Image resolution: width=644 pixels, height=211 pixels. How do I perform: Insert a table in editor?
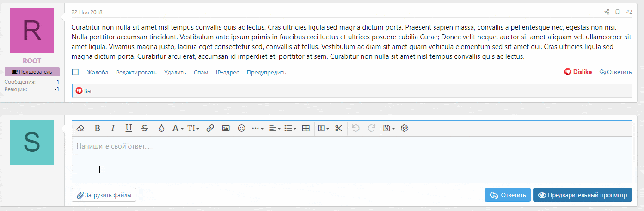306,129
